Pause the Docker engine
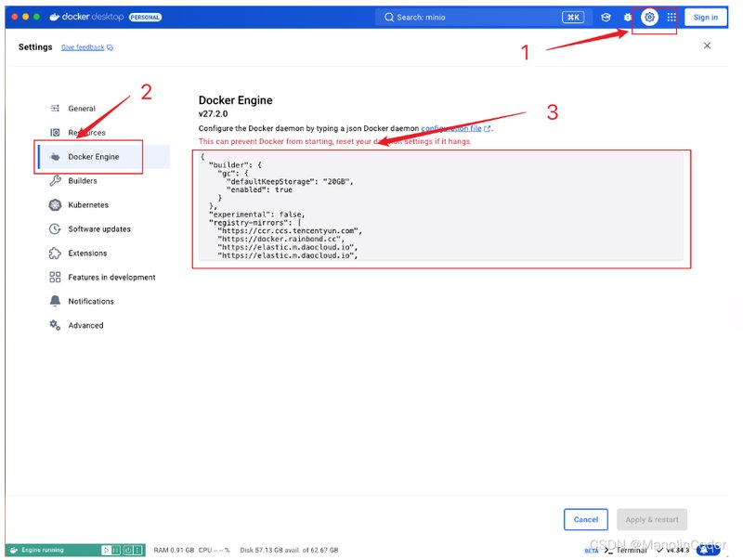 pos(116,550)
